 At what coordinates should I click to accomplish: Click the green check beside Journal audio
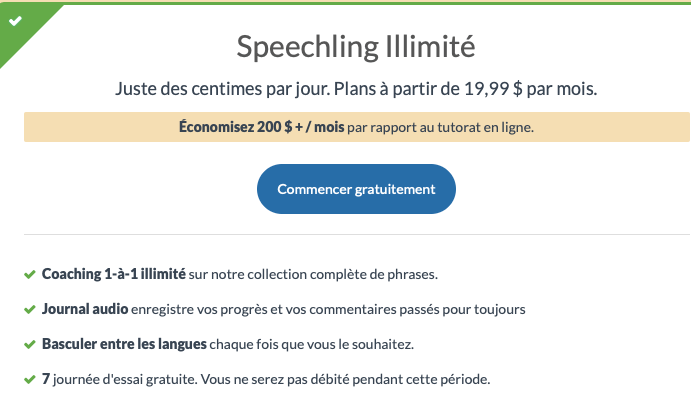point(29,309)
